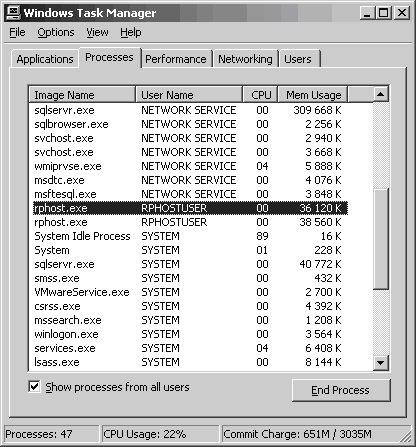This screenshot has height=447, width=416.
Task: Switch to the Performance tab
Action: point(176,59)
